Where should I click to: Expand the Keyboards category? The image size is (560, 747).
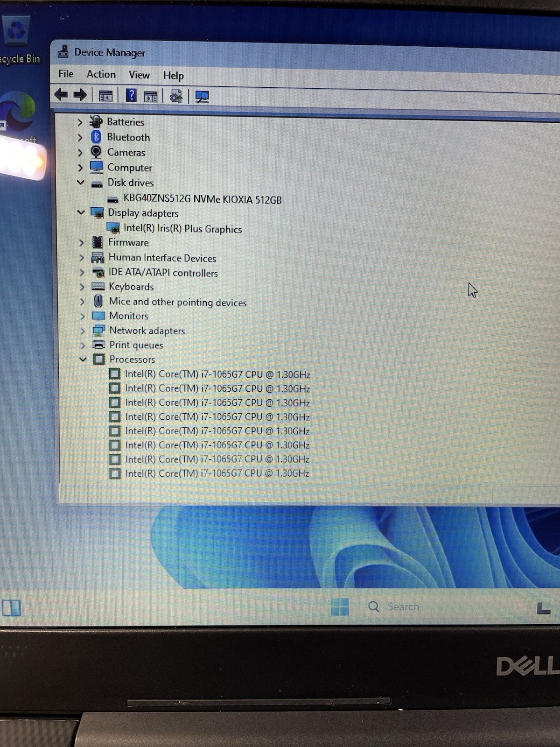coord(82,287)
